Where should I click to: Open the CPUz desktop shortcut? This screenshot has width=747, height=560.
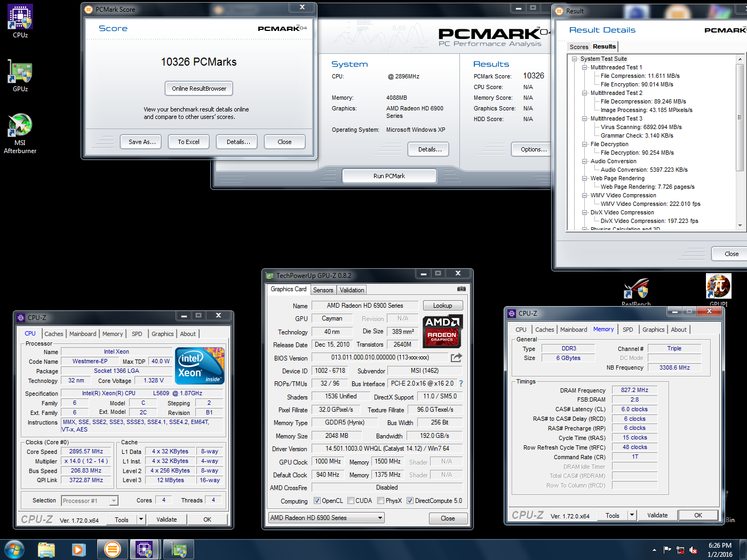[x=20, y=21]
